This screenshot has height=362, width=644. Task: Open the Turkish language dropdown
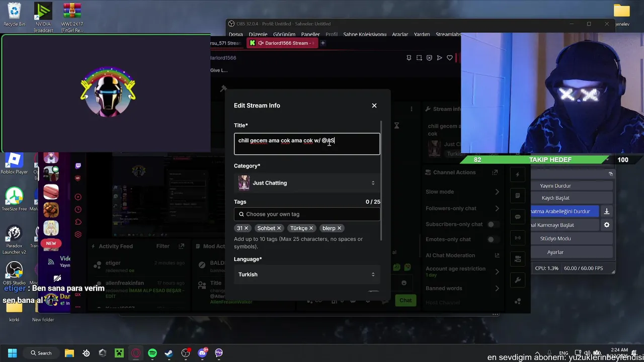(307, 275)
